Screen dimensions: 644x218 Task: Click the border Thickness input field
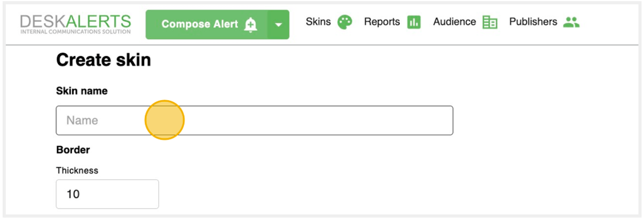(107, 194)
